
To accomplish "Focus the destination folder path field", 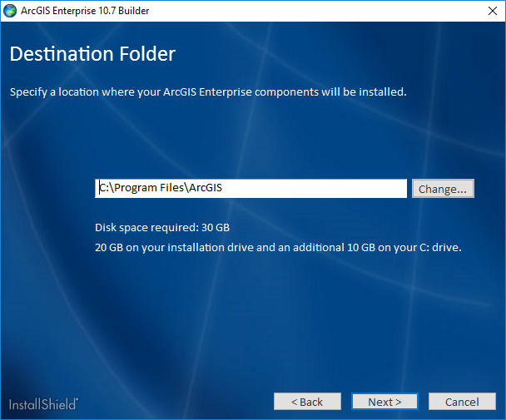I will pos(251,188).
